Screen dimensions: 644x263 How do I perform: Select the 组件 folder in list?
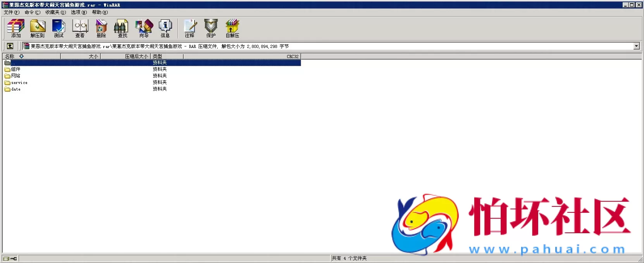pyautogui.click(x=15, y=69)
